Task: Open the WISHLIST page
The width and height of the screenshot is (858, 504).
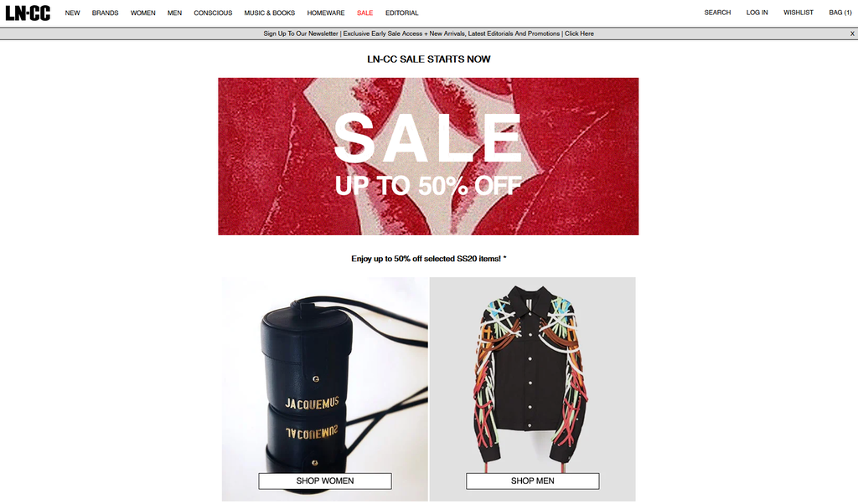Action: [799, 13]
